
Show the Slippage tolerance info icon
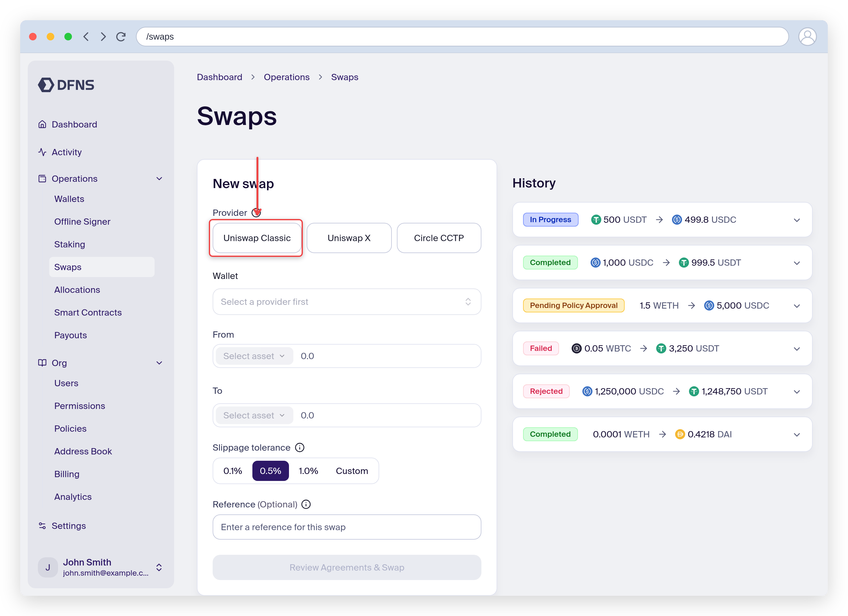299,448
